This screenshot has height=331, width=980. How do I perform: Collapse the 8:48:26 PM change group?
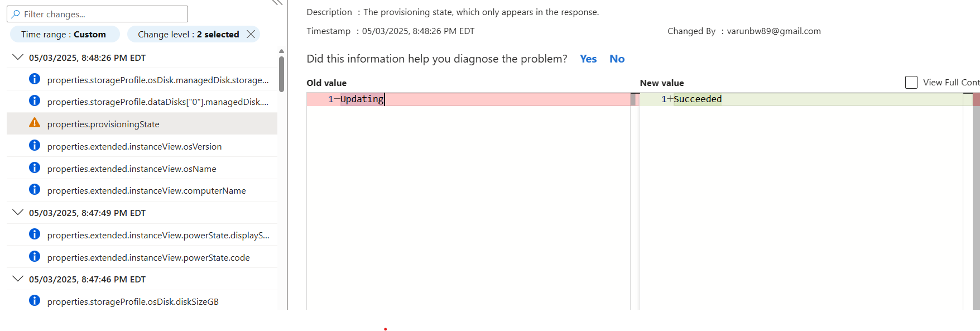pos(18,57)
